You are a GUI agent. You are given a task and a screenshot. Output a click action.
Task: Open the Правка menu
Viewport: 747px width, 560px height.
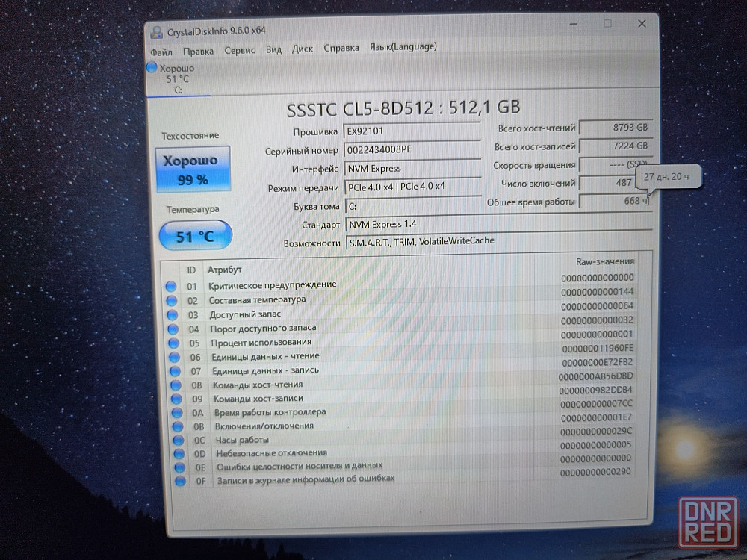198,51
